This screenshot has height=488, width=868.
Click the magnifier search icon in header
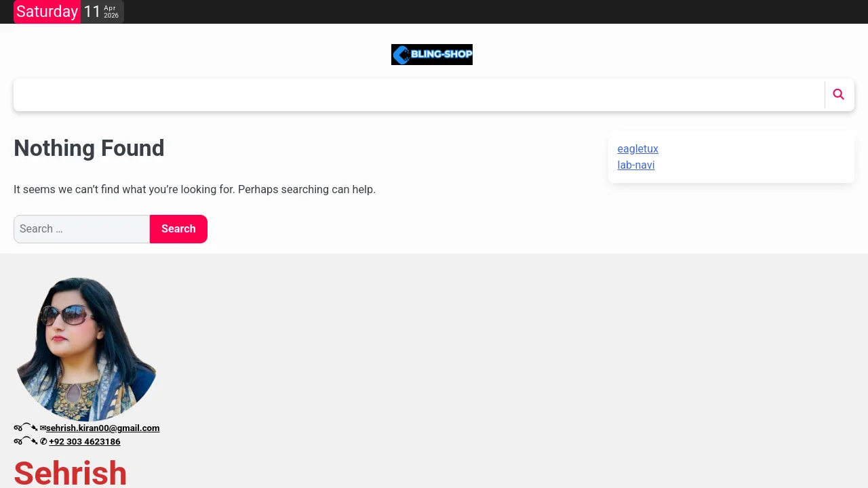838,95
